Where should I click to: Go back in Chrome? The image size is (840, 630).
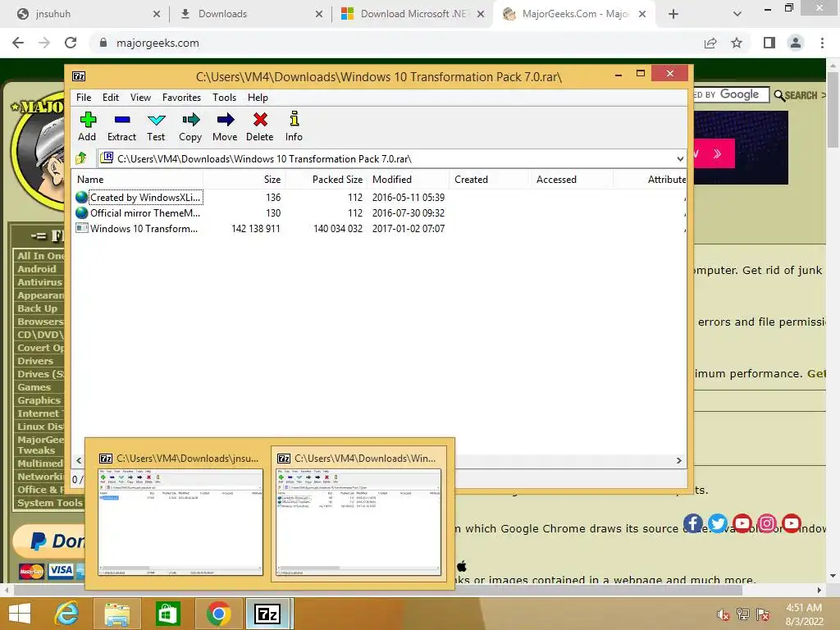[x=18, y=43]
